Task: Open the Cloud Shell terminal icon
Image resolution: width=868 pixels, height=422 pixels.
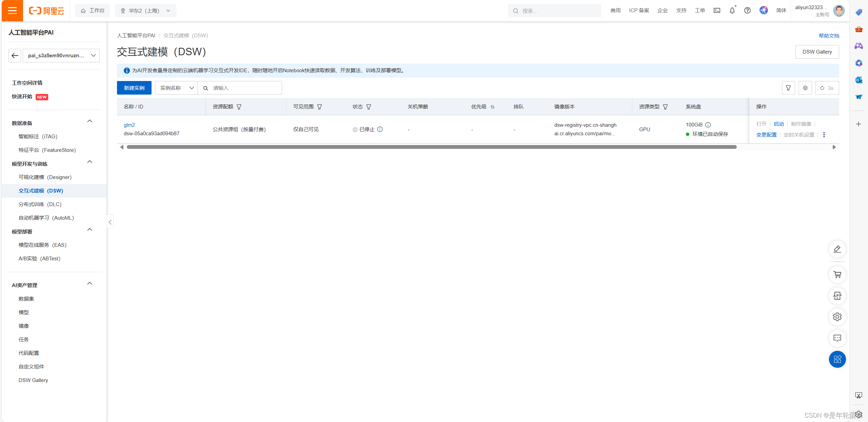Action: (x=717, y=11)
